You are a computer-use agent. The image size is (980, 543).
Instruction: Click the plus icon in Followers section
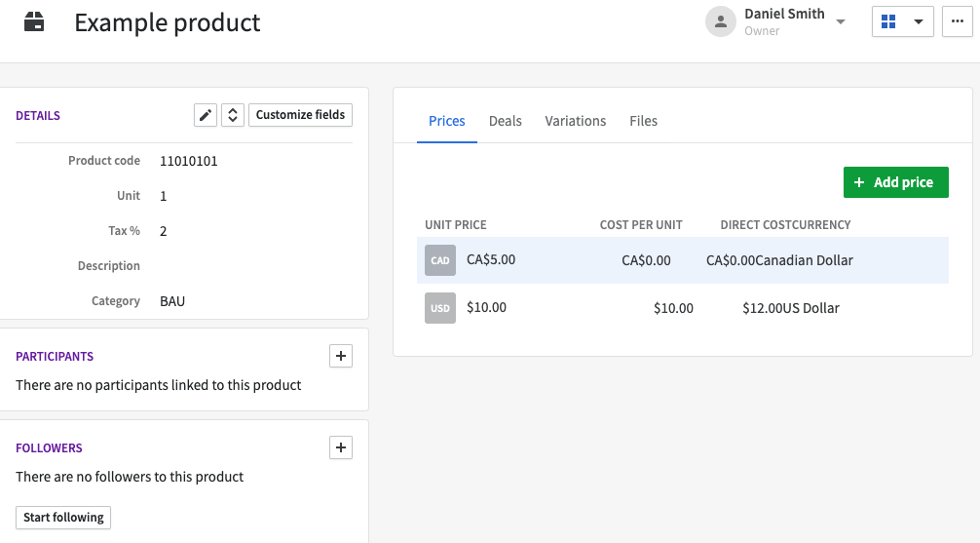[x=341, y=448]
